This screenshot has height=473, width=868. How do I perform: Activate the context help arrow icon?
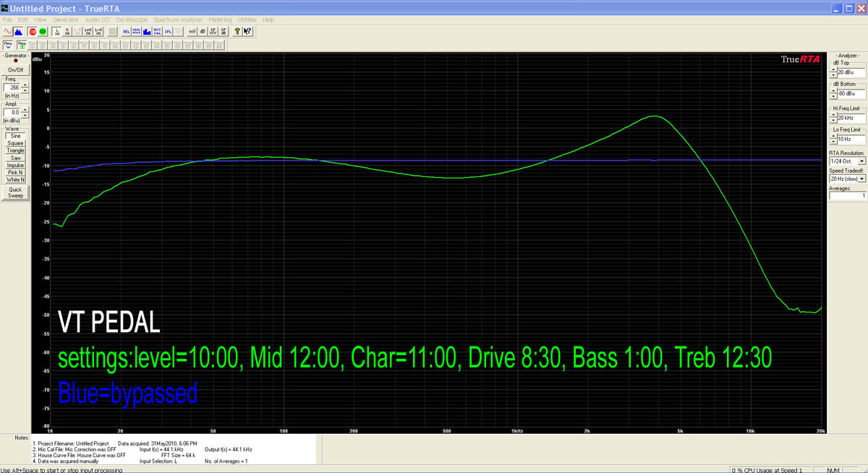click(x=247, y=31)
